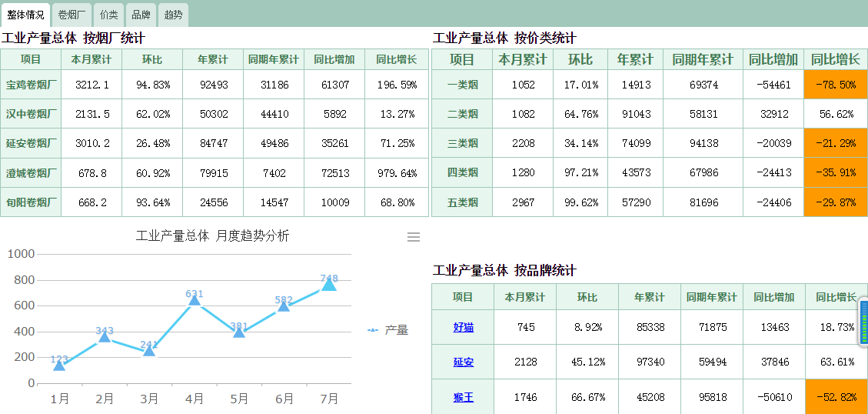This screenshot has width=868, height=414.
Task: Open the 好猫 brand link
Action: [463, 327]
